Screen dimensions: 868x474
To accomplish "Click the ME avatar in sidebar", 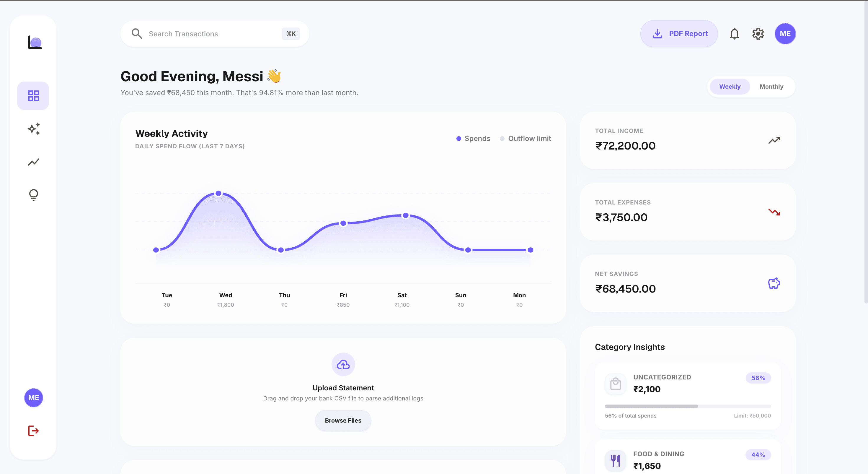I will [33, 397].
